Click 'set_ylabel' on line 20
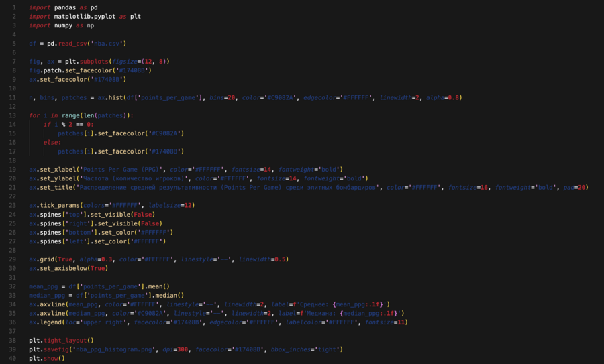 pyautogui.click(x=58, y=178)
